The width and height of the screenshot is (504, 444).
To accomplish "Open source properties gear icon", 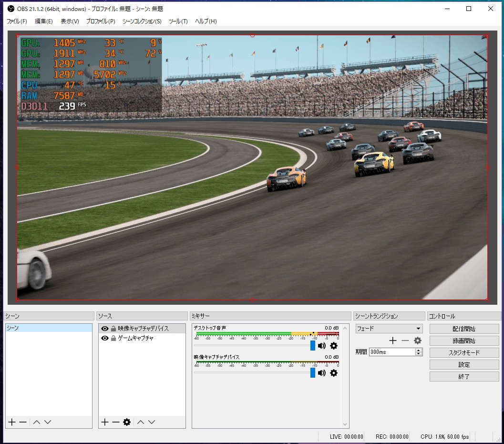I will pyautogui.click(x=127, y=422).
